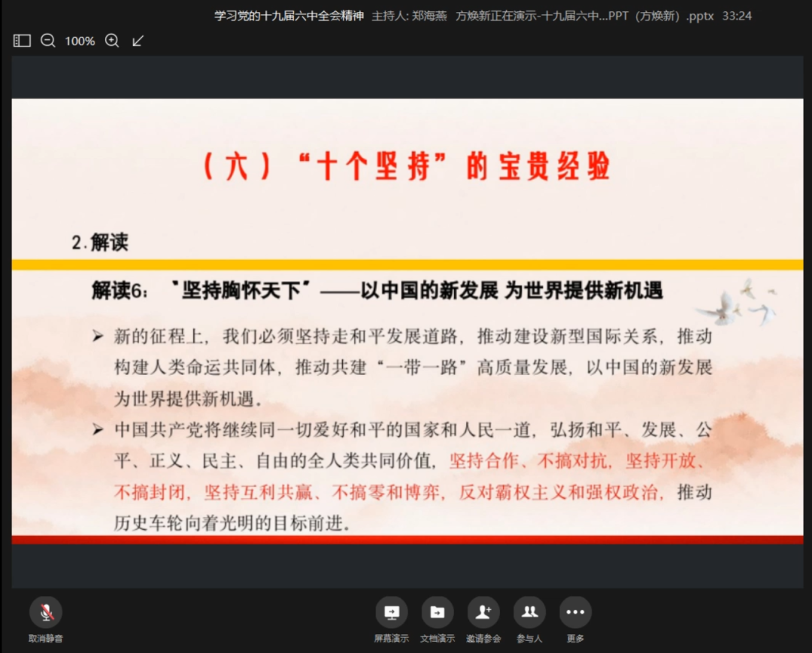Start screen sharing with 屏幕演示

(391, 612)
